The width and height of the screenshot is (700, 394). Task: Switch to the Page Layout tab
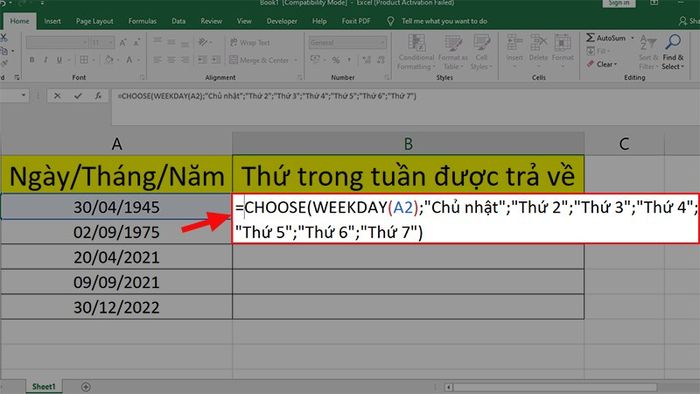pos(94,21)
